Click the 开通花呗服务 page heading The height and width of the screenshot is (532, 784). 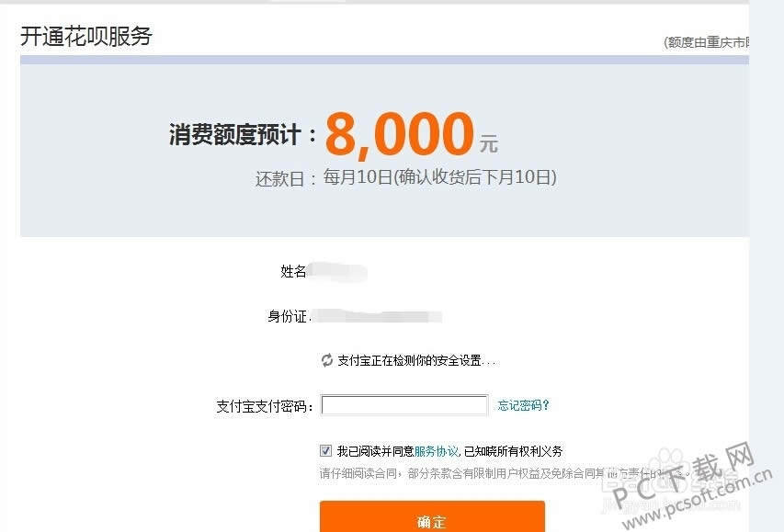[x=86, y=37]
